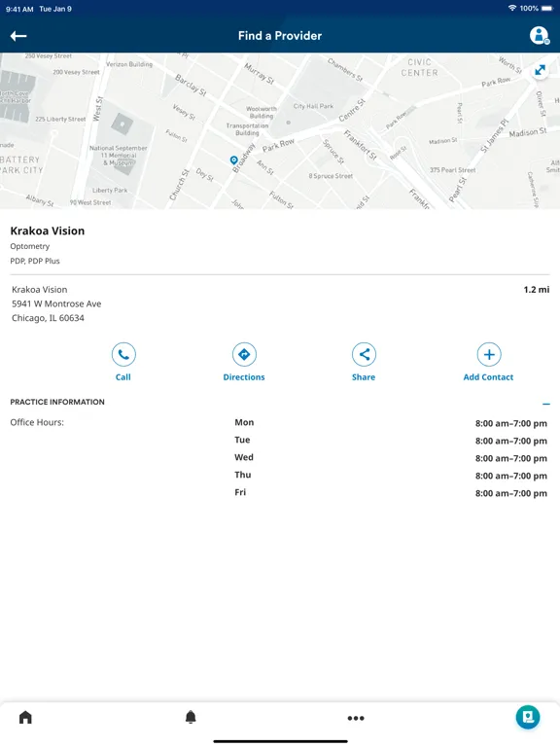
Task: Select the Optometry specialty text
Action: click(x=29, y=246)
